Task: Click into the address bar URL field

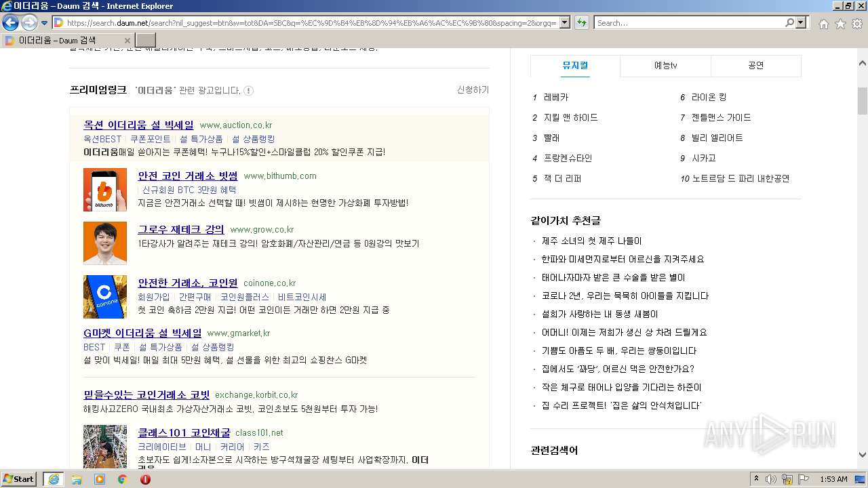Action: point(311,23)
